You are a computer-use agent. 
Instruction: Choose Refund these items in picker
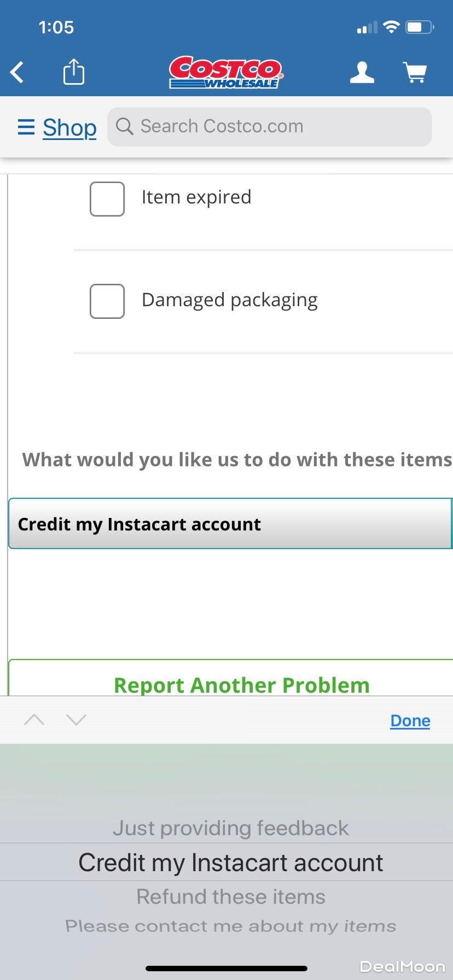pos(230,897)
